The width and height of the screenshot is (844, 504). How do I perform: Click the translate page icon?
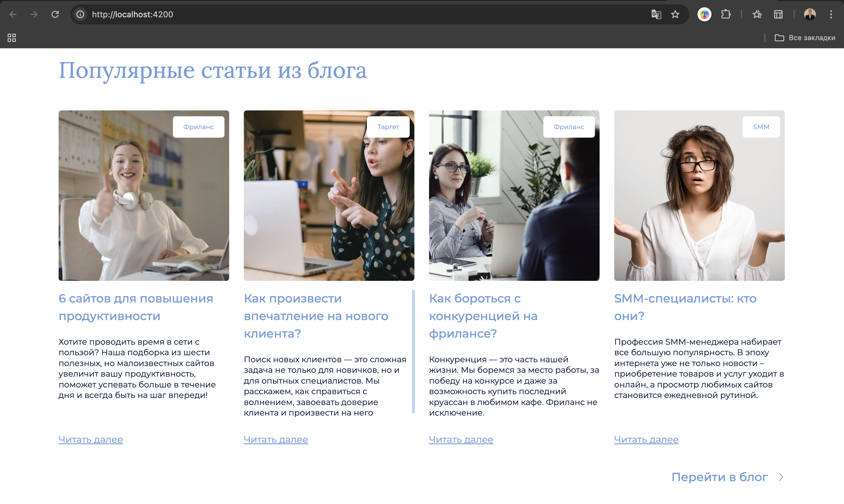(656, 14)
